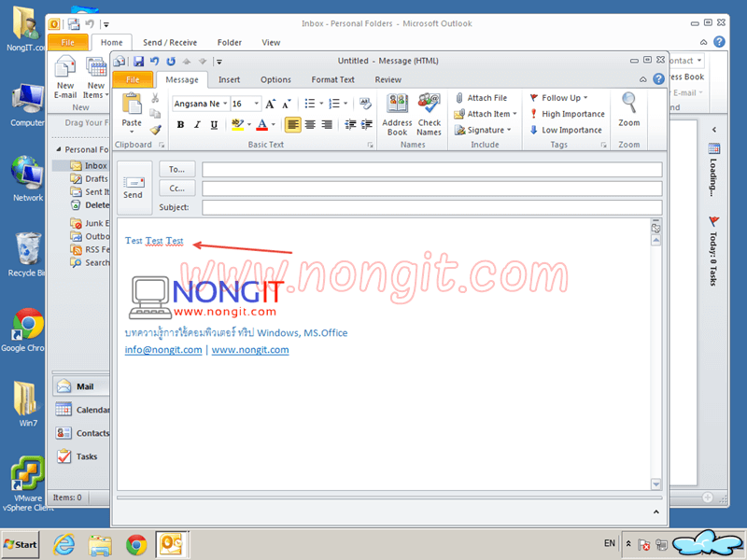Open the message window File tab
This screenshot has height=560, width=747.
(133, 79)
